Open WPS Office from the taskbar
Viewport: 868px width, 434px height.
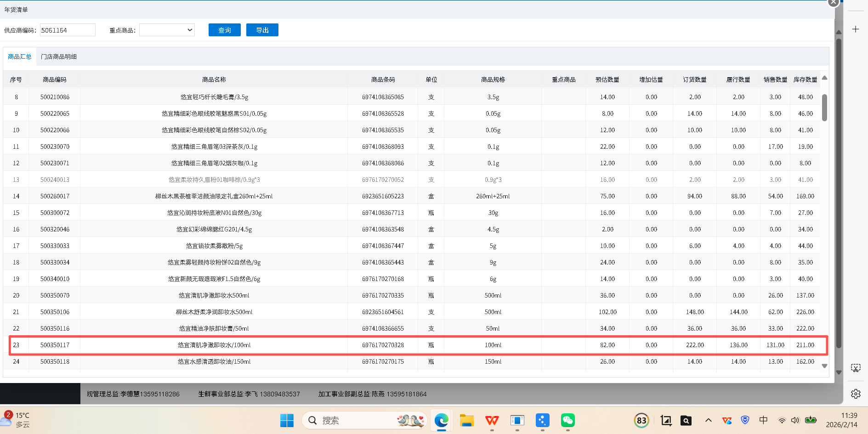[x=492, y=420]
